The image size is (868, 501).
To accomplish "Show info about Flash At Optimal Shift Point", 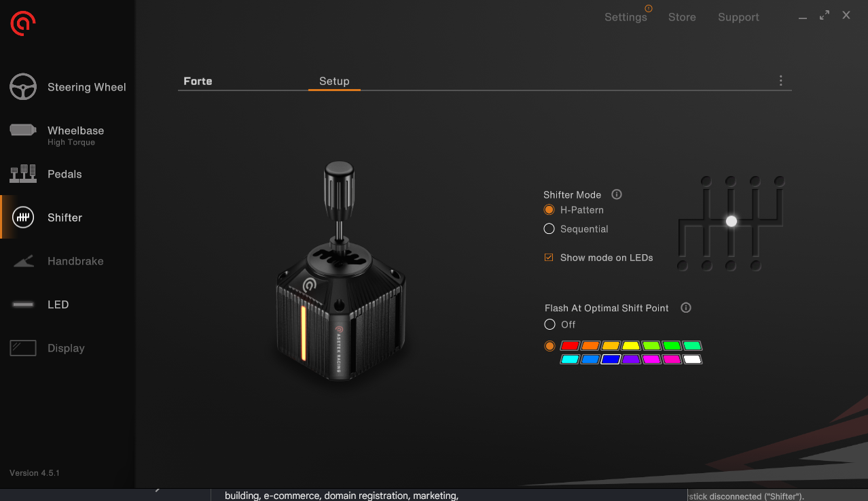I will click(x=686, y=308).
